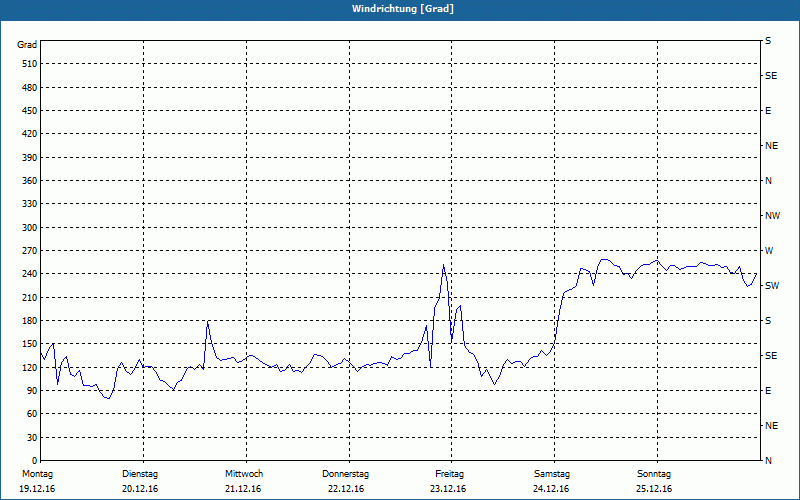
Task: Select the date 20.12.16
Action: coord(140,489)
